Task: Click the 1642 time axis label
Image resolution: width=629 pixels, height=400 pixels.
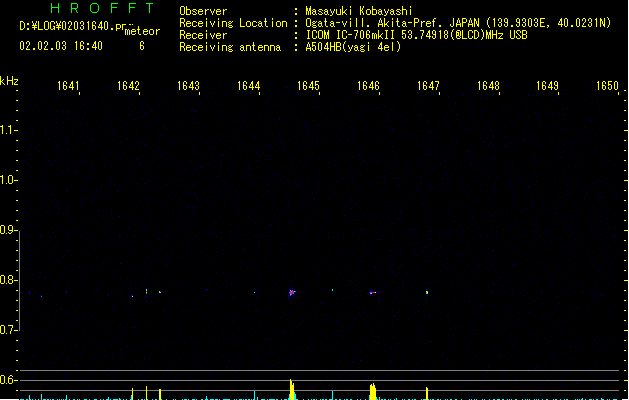Action: click(x=128, y=86)
